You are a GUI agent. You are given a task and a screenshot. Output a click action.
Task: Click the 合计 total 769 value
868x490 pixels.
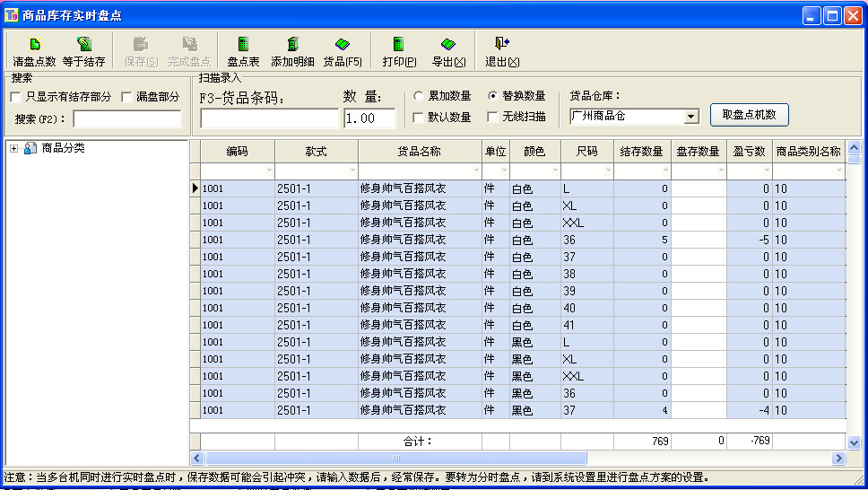click(660, 442)
